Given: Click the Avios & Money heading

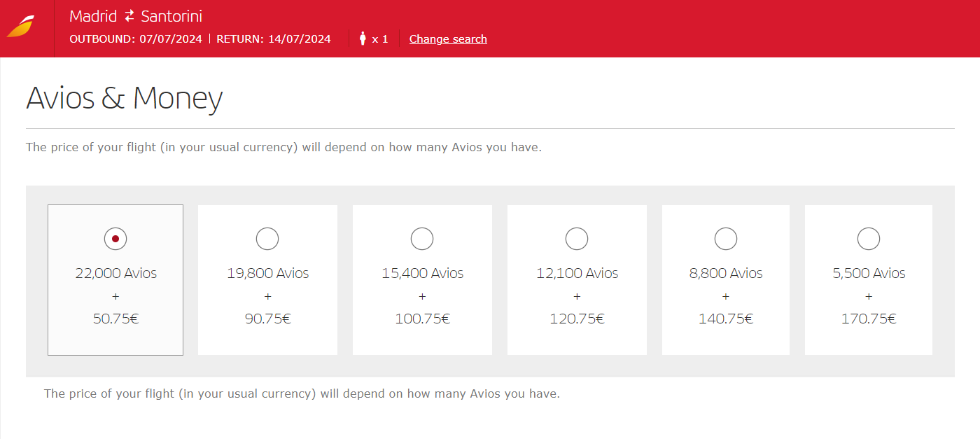Looking at the screenshot, I should tap(124, 98).
